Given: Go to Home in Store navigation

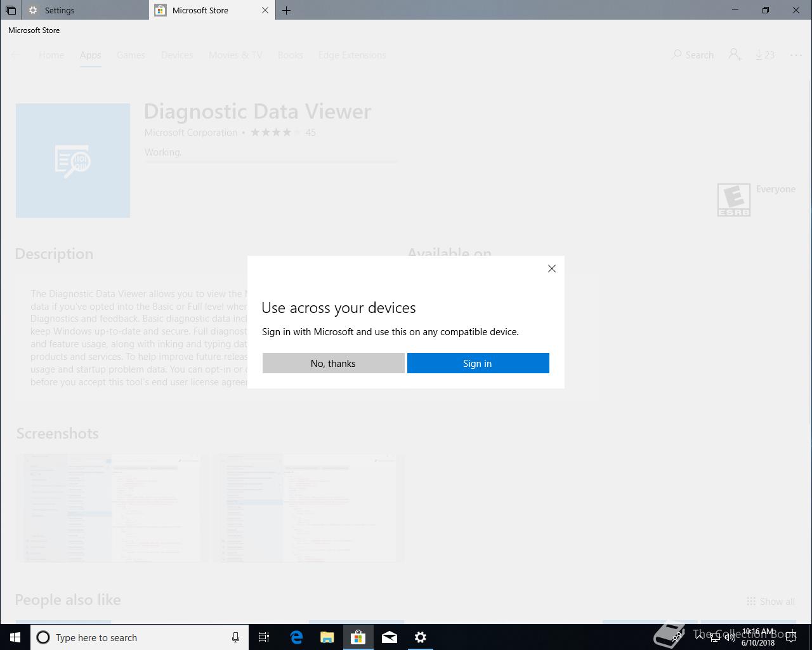Looking at the screenshot, I should click(x=51, y=55).
